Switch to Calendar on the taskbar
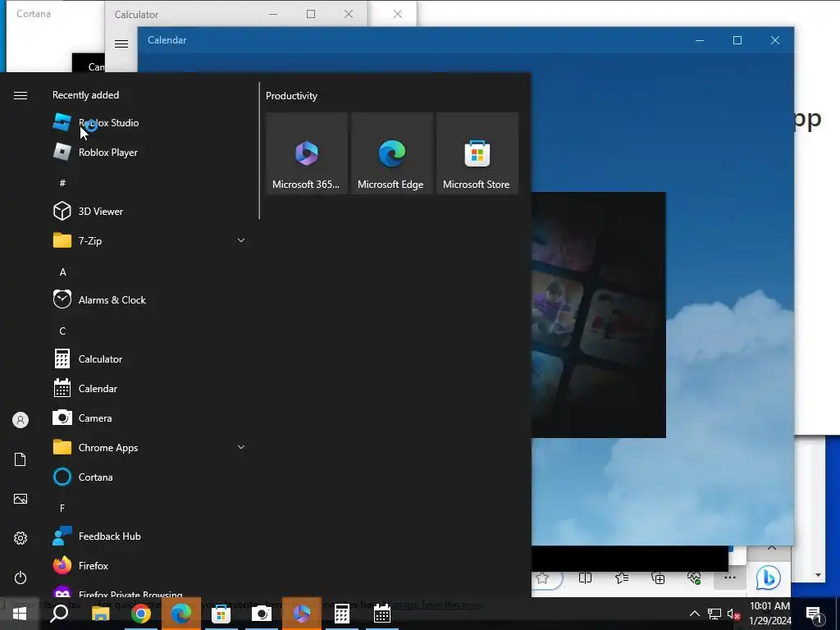This screenshot has height=630, width=840. 382,614
